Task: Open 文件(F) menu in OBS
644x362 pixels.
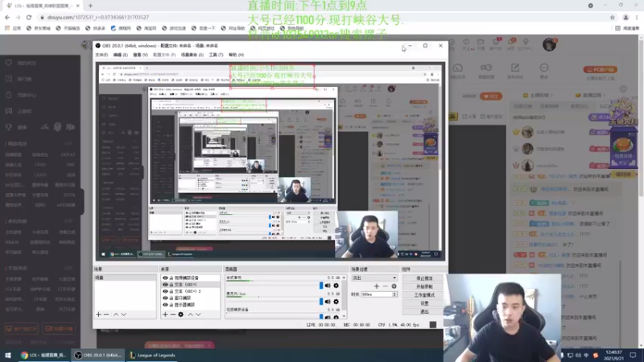Action: (x=101, y=55)
